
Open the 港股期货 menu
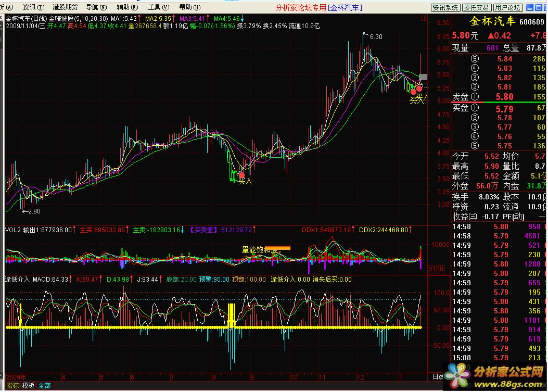[65, 7]
